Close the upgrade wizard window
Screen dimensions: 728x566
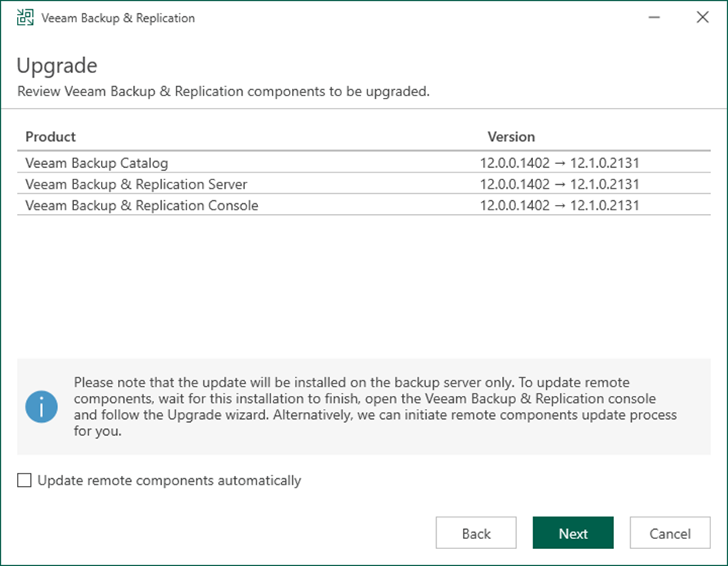point(702,18)
